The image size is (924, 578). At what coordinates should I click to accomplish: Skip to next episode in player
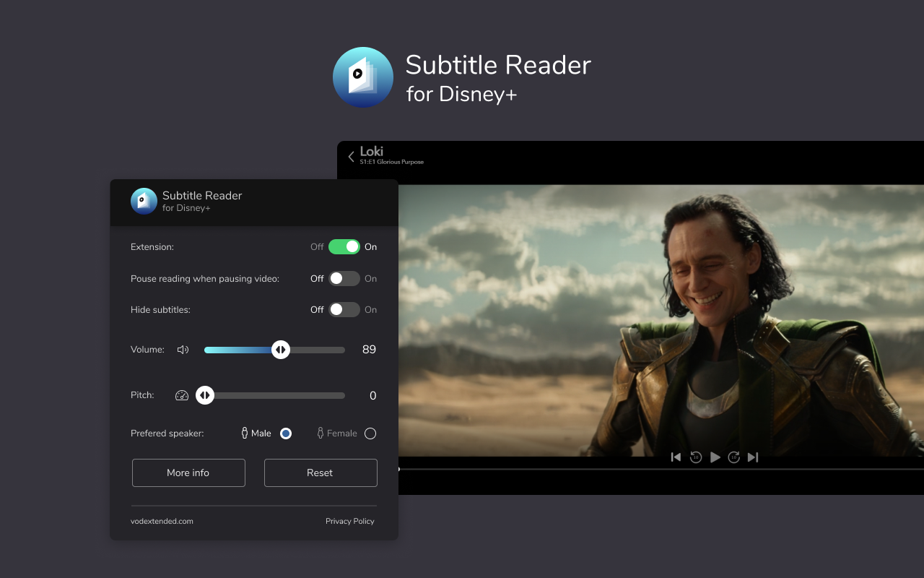tap(753, 457)
